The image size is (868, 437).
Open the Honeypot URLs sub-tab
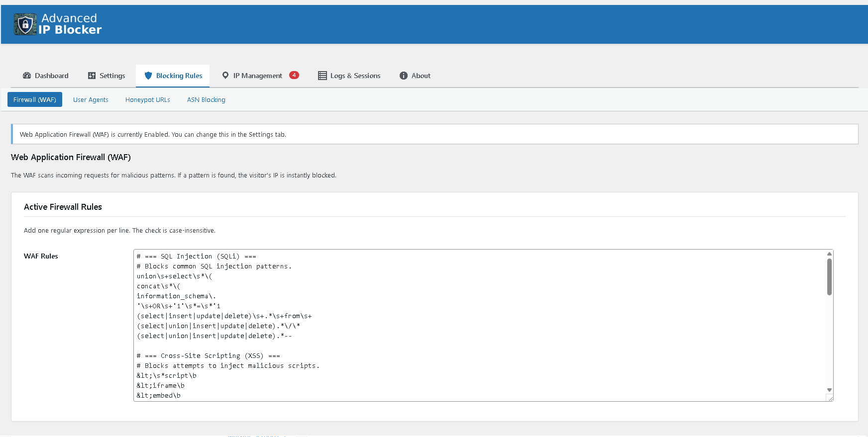pos(148,100)
